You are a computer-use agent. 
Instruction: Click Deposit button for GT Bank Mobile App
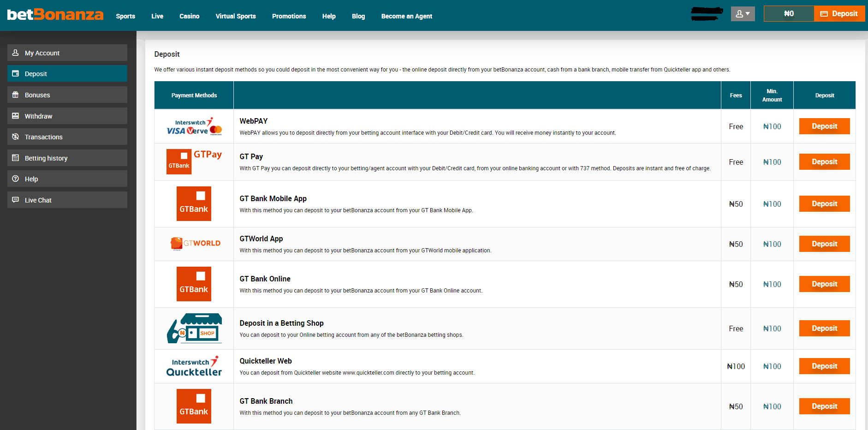[x=825, y=204]
